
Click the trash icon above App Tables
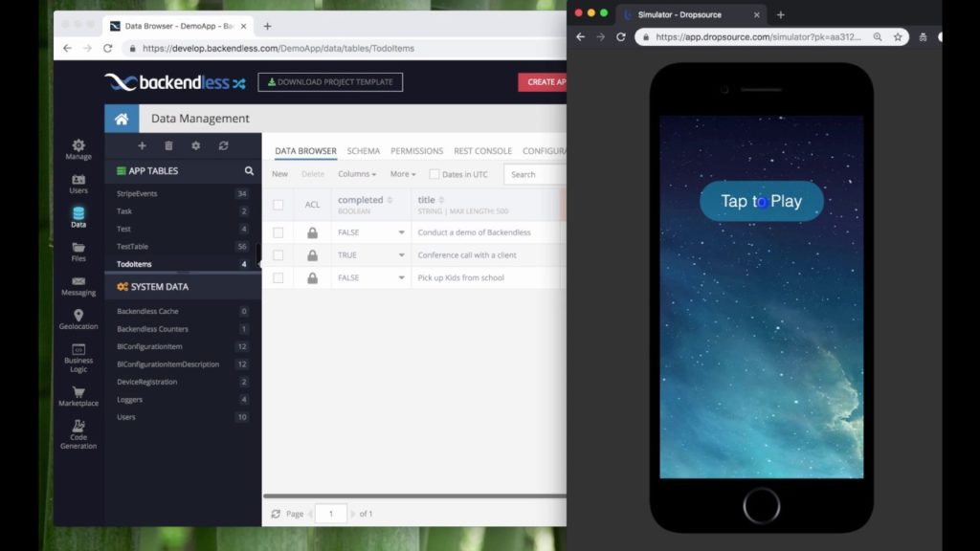pyautogui.click(x=168, y=145)
